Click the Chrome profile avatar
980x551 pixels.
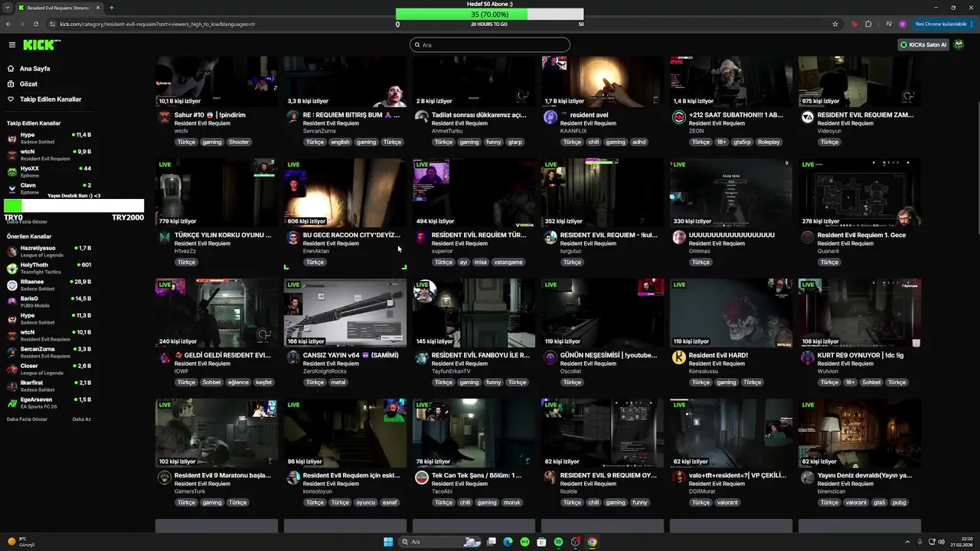click(x=903, y=24)
